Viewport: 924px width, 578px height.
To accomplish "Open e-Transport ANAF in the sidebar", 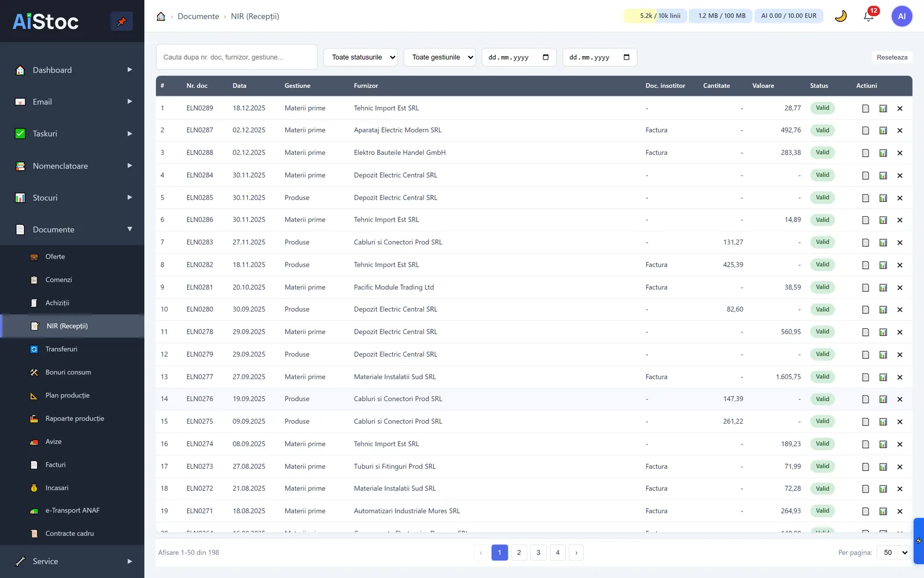I will click(72, 510).
